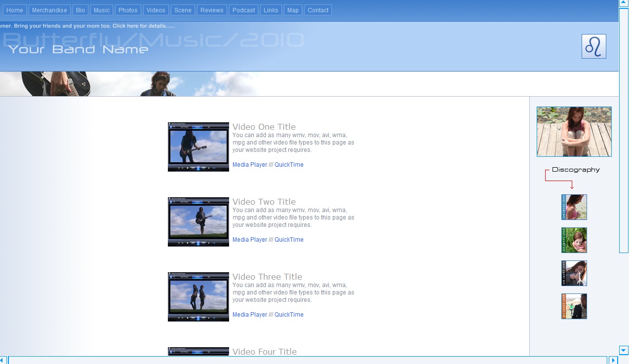Play Video One in QuickTime
The width and height of the screenshot is (630, 364).
tap(289, 165)
